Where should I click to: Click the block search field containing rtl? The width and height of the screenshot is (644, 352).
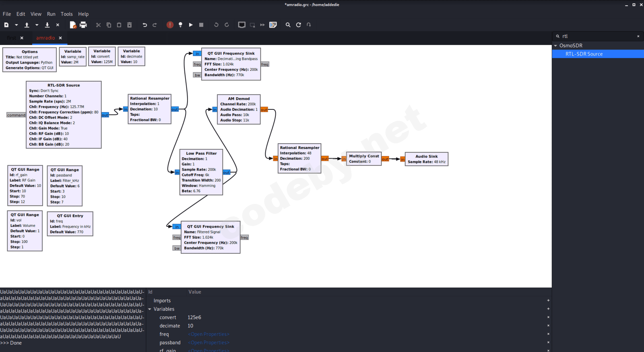coord(596,36)
